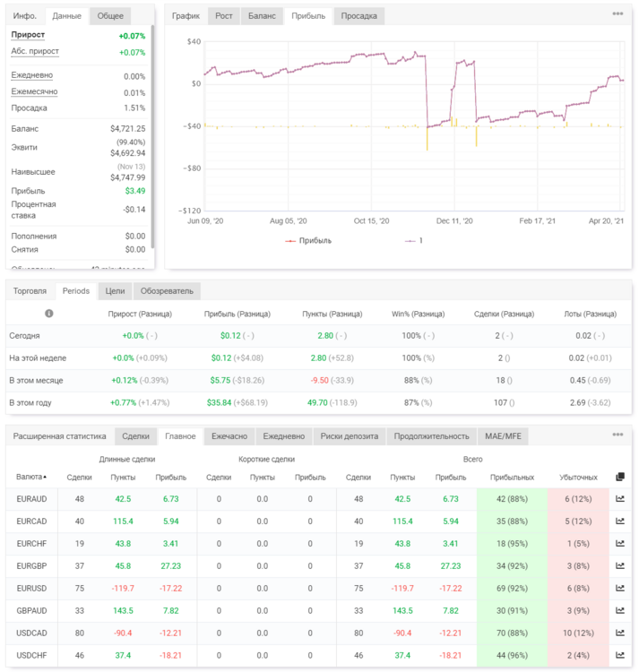
Task: Click the USDCAD currency cell
Action: [x=31, y=633]
